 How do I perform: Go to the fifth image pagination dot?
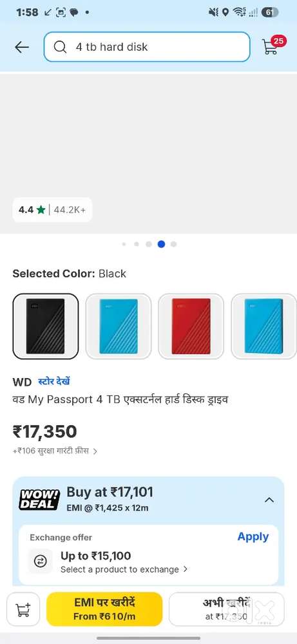[x=174, y=244]
